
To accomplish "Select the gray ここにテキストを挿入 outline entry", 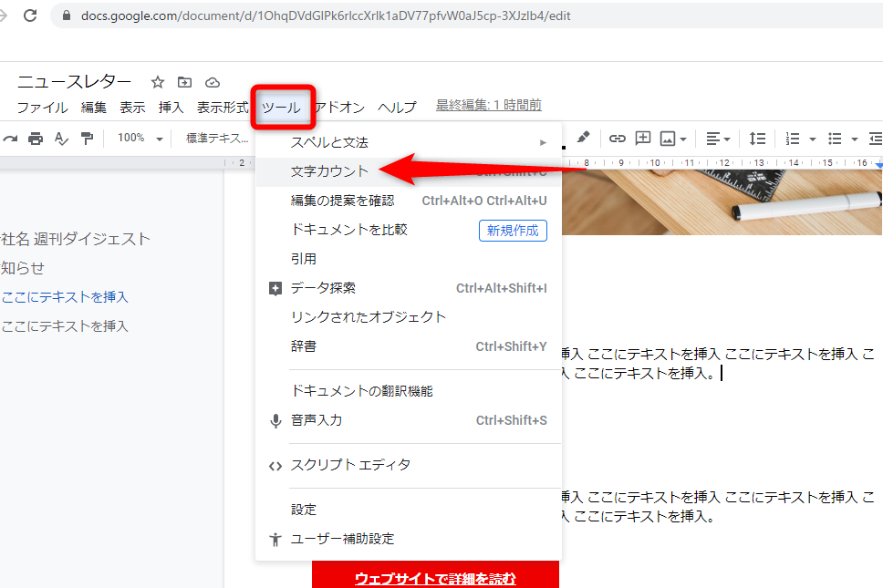I will 64,326.
